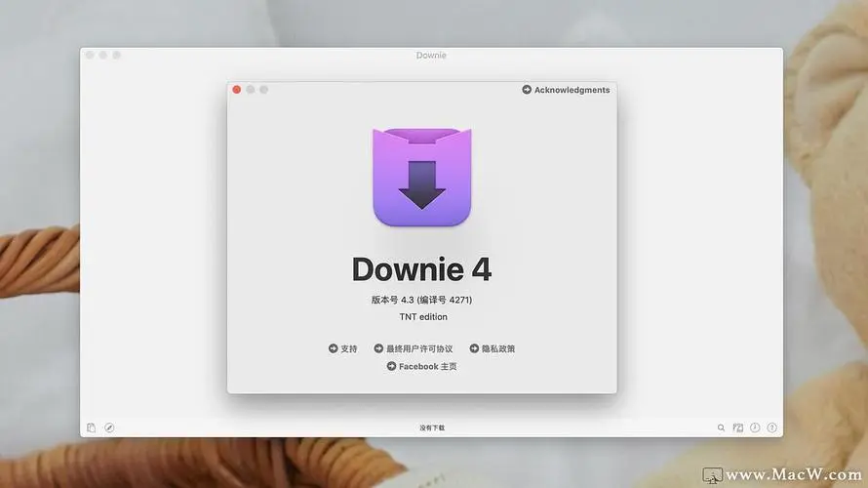Click the question mark help icon
The height and width of the screenshot is (488, 868).
click(x=772, y=427)
